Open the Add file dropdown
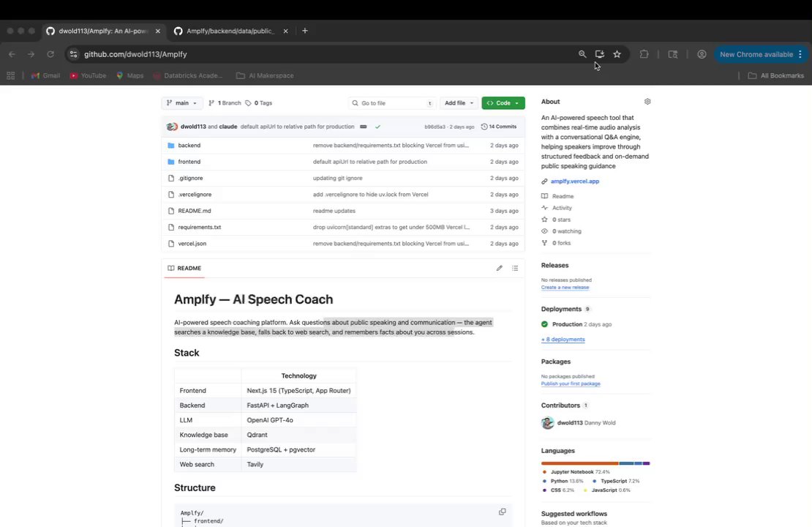This screenshot has height=527, width=812. 459,103
